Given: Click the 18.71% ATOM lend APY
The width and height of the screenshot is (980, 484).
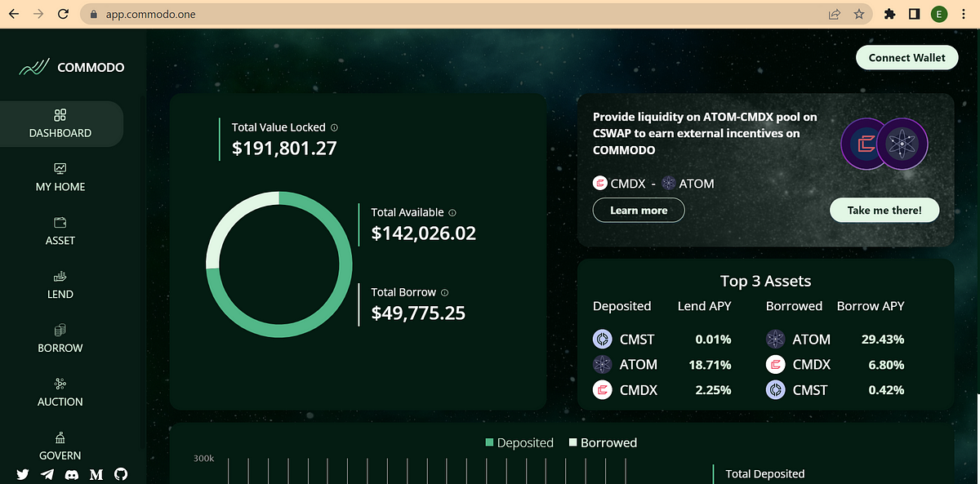Looking at the screenshot, I should [x=710, y=365].
